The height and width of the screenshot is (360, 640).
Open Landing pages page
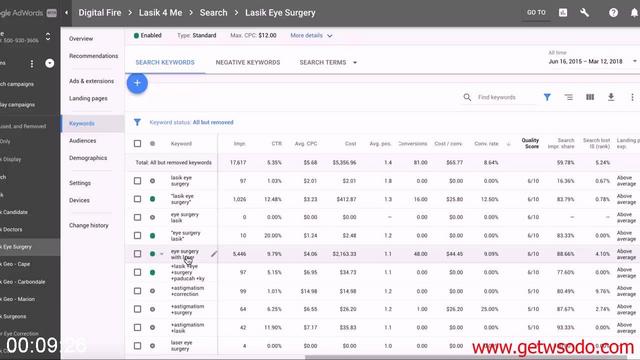pos(88,98)
